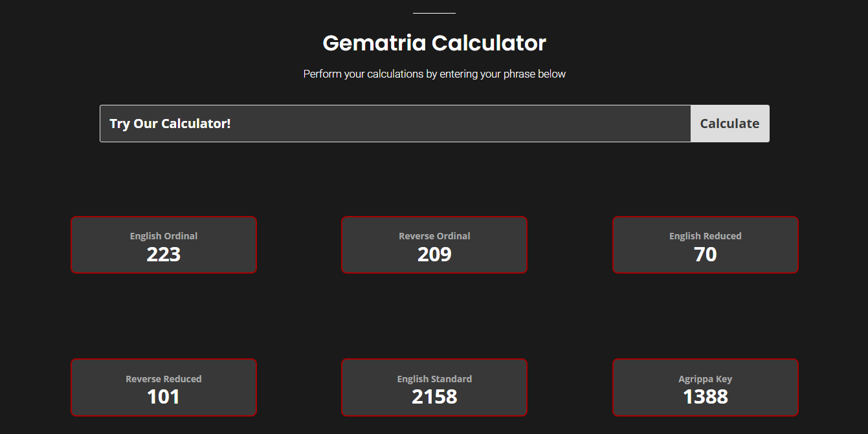Click the short divider line above the heading
868x434 pixels.
click(434, 13)
